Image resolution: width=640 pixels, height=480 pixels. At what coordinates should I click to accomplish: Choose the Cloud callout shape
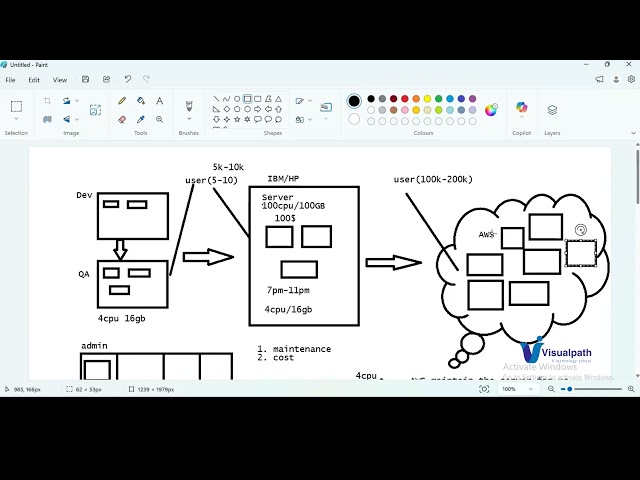tap(278, 119)
